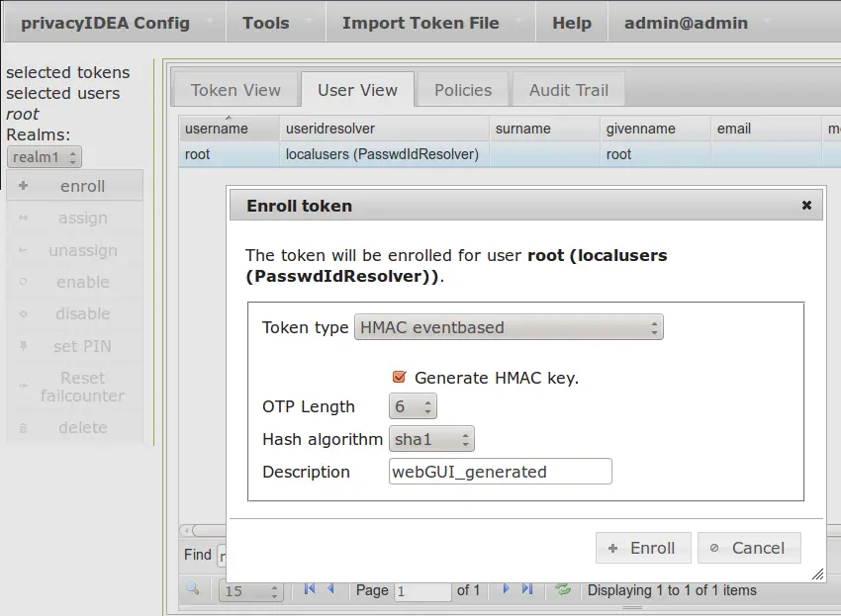
Task: Click the unassign arrow icon
Action: click(23, 250)
